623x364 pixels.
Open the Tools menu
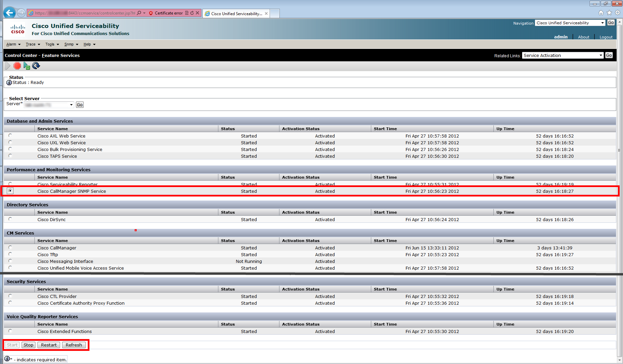point(52,44)
